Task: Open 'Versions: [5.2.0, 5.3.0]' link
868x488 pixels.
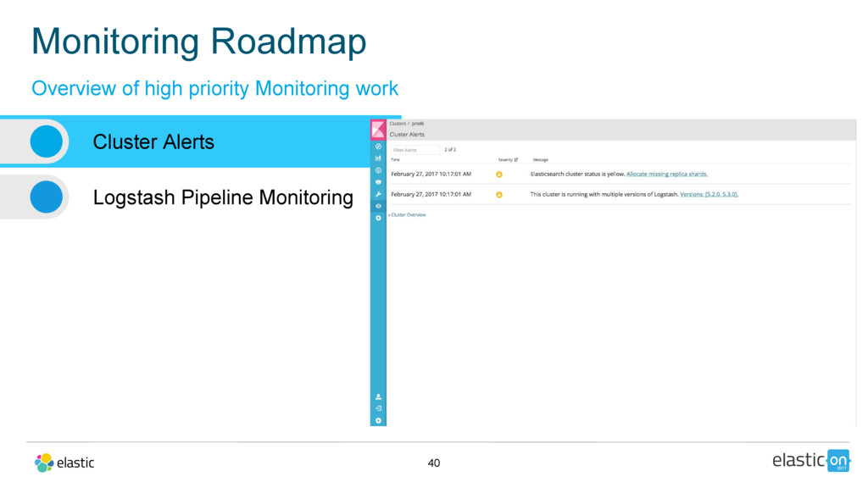Action: 709,194
